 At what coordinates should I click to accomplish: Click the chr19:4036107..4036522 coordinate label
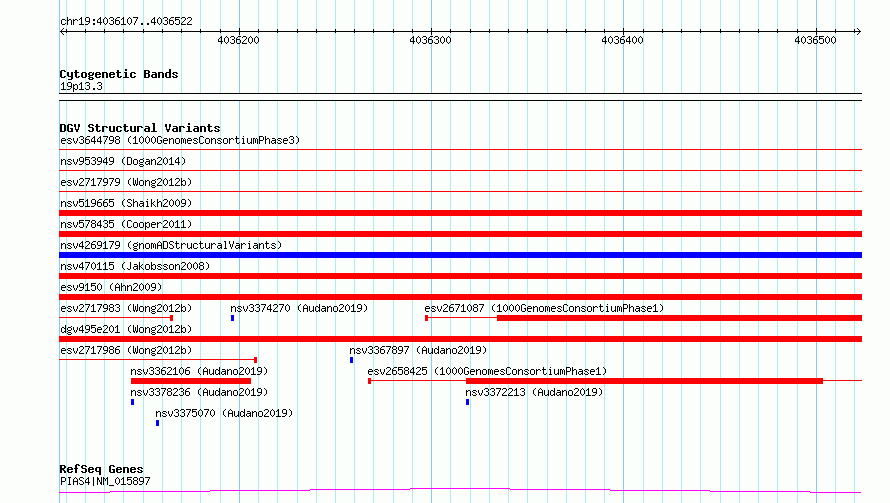[x=126, y=21]
